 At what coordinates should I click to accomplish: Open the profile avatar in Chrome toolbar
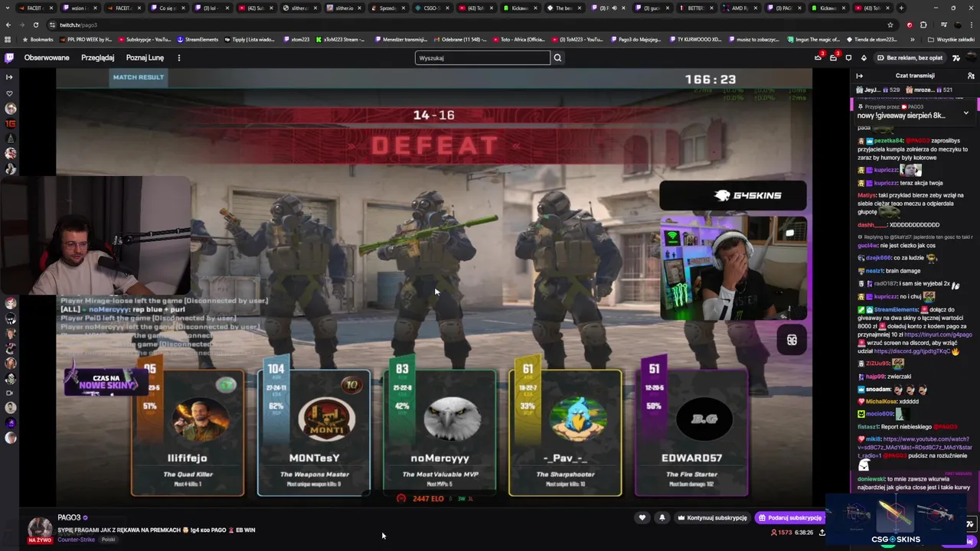coord(957,24)
